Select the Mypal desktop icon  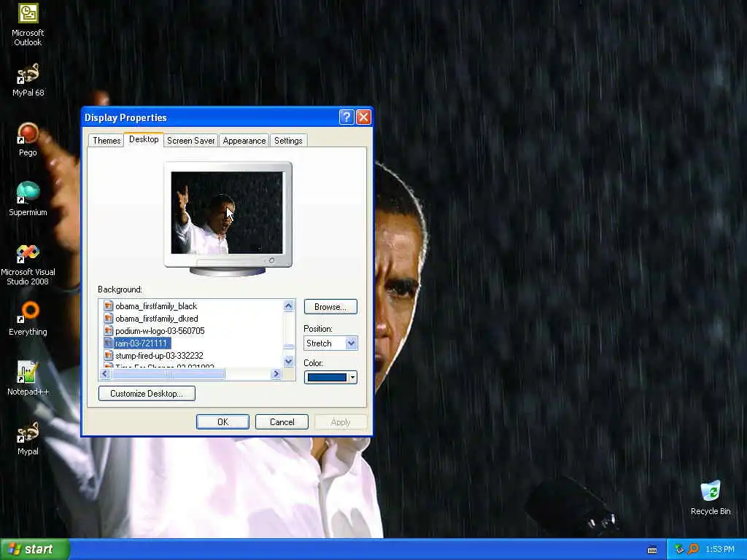(28, 438)
